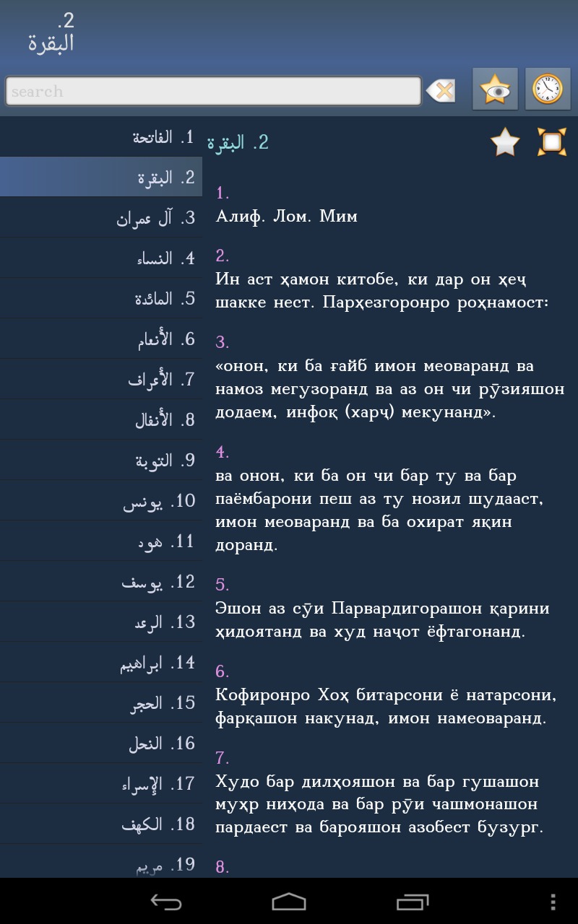Select sura 1. الفاتحة from the list
The image size is (578, 924).
pos(101,136)
